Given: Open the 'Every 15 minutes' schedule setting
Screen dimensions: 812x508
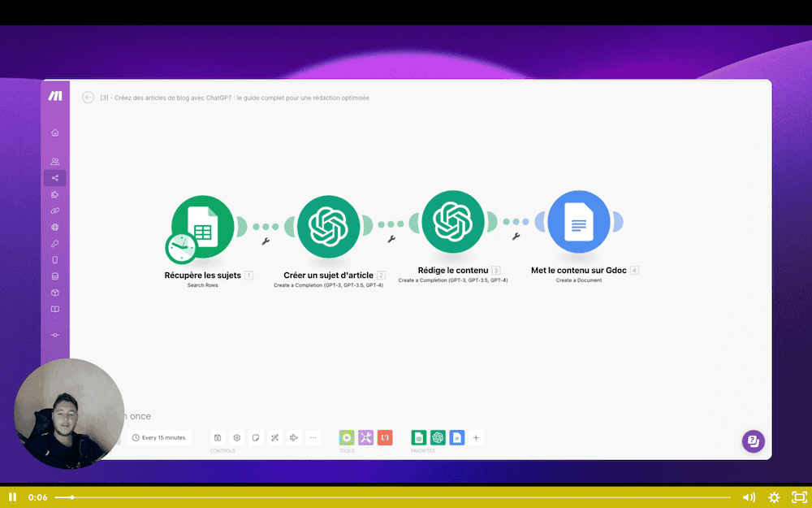Looking at the screenshot, I should 160,437.
